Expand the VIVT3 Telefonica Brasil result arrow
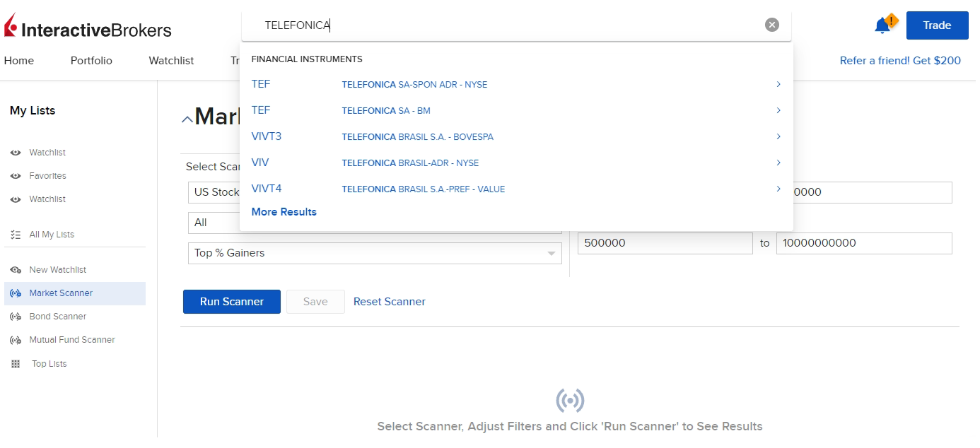The width and height of the screenshot is (980, 448). [x=778, y=136]
